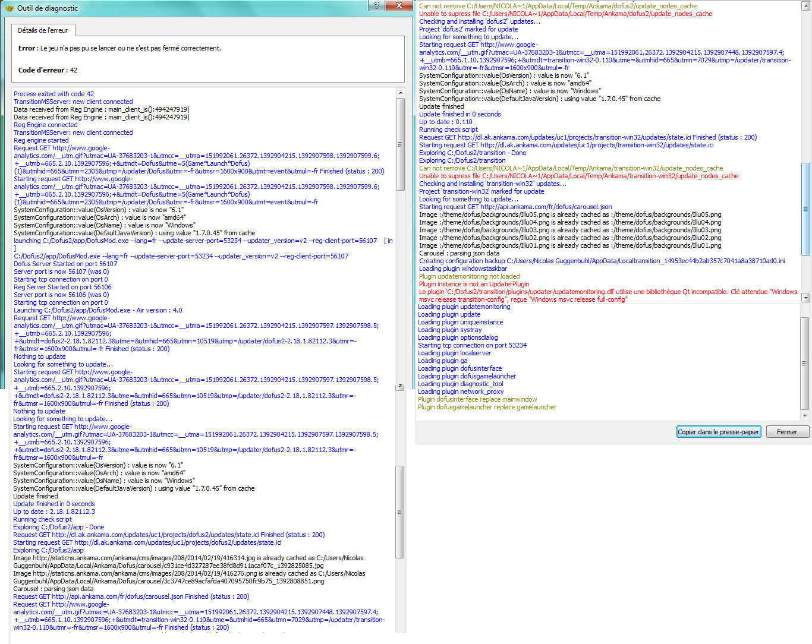Click 'Unable to supress file' dofus2 update_nodes_cache line
812x644 pixels.
(566, 14)
